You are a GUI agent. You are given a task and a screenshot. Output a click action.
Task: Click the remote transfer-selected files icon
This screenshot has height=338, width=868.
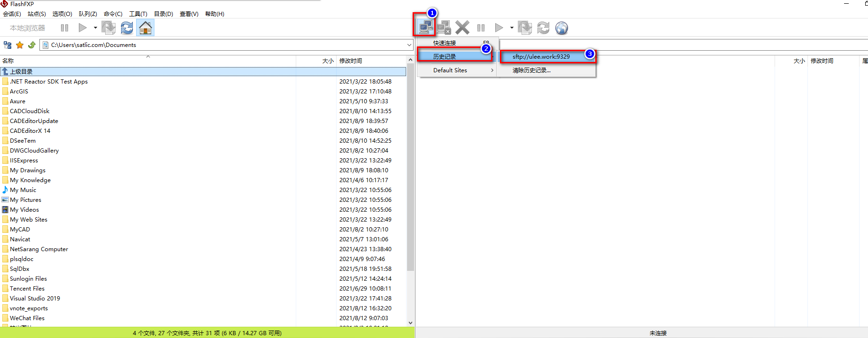[x=525, y=28]
